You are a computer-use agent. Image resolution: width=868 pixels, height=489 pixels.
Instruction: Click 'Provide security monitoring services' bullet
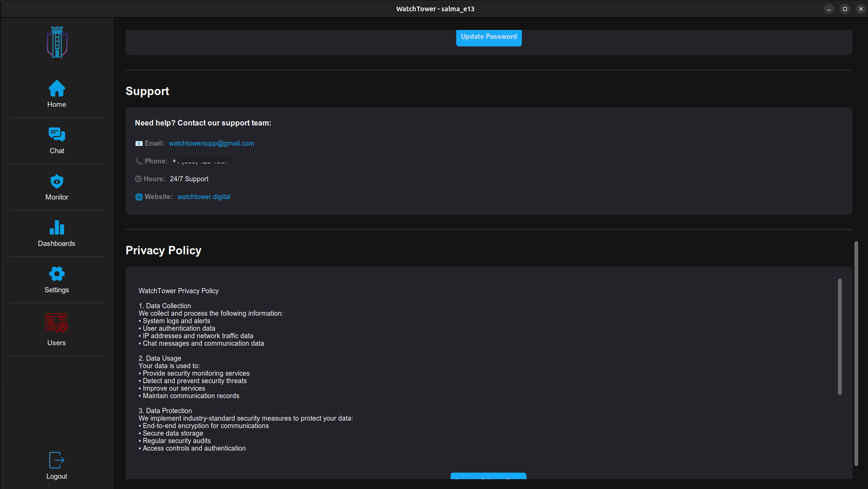click(x=194, y=373)
